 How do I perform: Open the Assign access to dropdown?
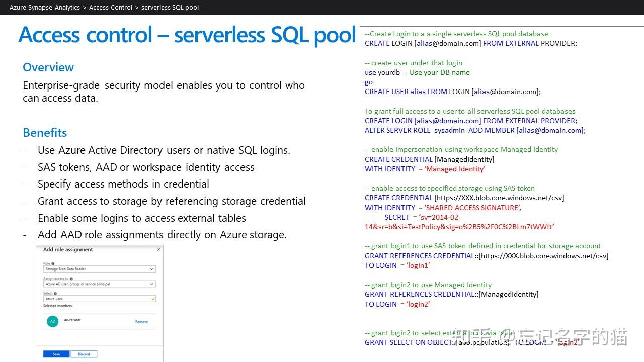(101, 283)
